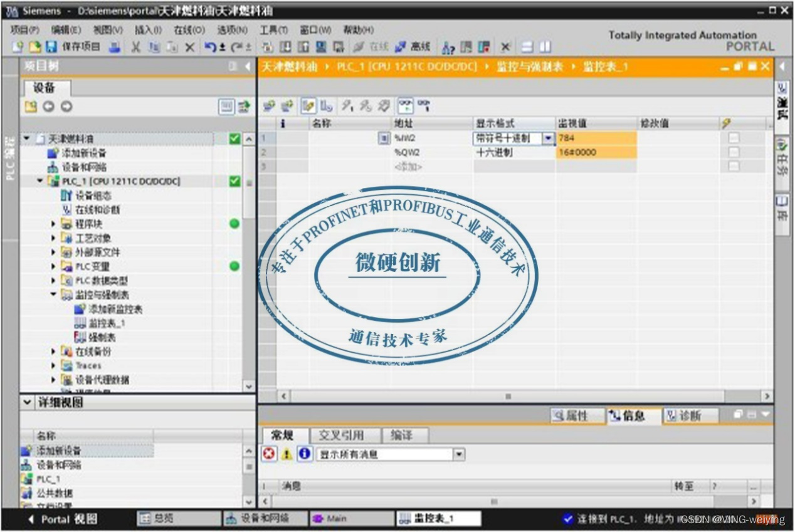The width and height of the screenshot is (795, 532).
Task: Click the Open project icon
Action: tap(35, 47)
